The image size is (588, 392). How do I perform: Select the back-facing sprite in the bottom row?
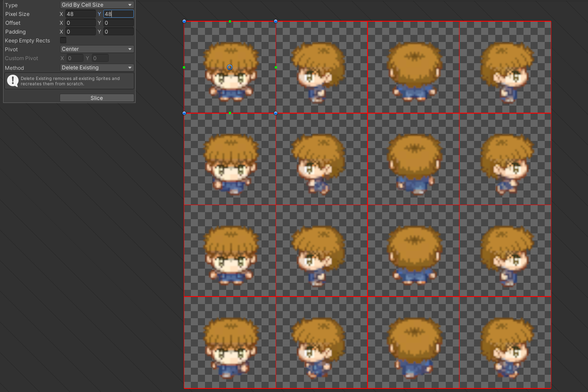click(x=414, y=348)
